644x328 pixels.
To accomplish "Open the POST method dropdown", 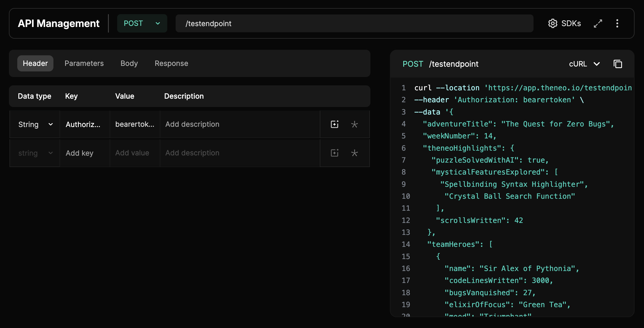I will click(x=142, y=23).
